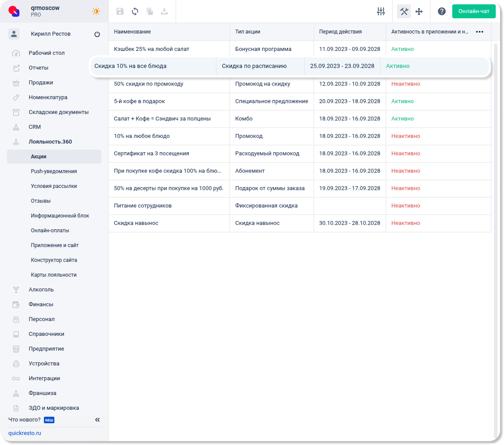Sort by Наименование column header
The image size is (504, 445).
coord(132,32)
